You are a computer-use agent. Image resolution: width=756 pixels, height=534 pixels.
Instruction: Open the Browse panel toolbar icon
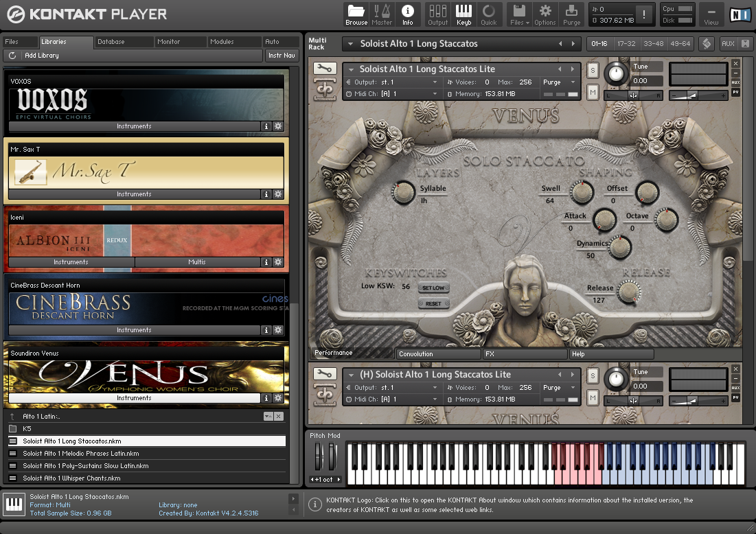[356, 14]
